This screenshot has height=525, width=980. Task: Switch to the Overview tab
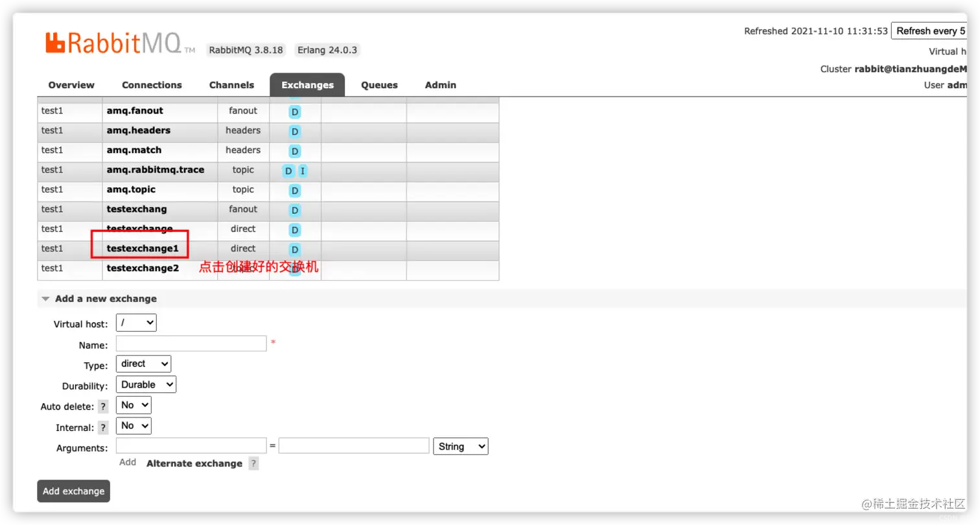coord(71,85)
